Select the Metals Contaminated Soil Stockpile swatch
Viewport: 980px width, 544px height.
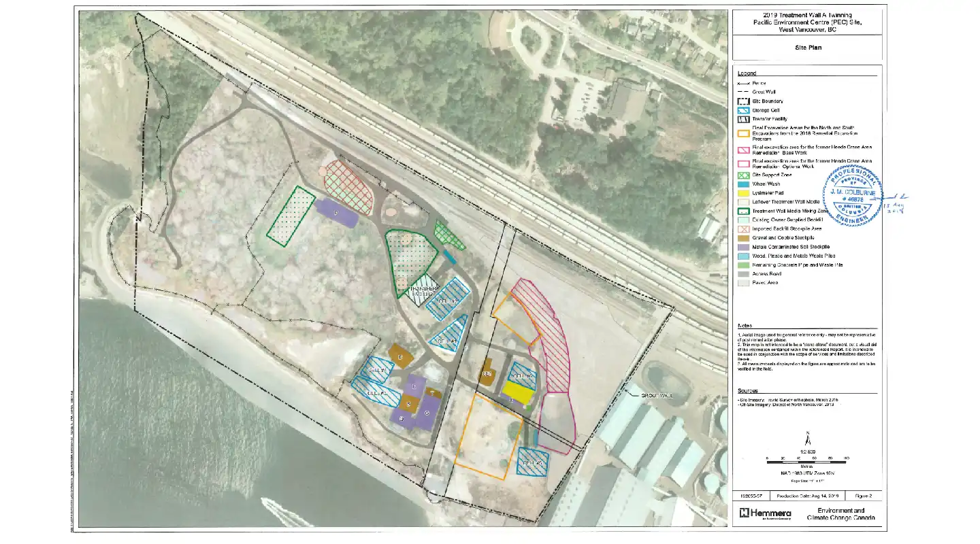744,247
